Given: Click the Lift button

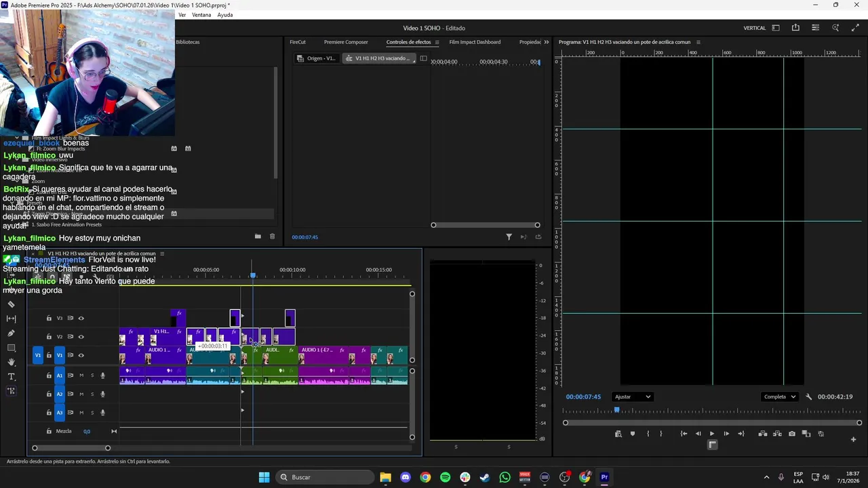Looking at the screenshot, I should click(763, 434).
